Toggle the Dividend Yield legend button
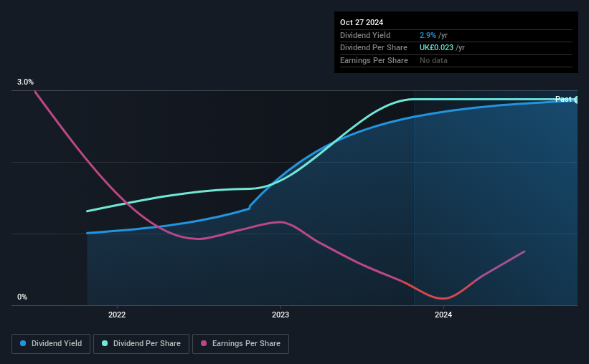 coord(51,344)
